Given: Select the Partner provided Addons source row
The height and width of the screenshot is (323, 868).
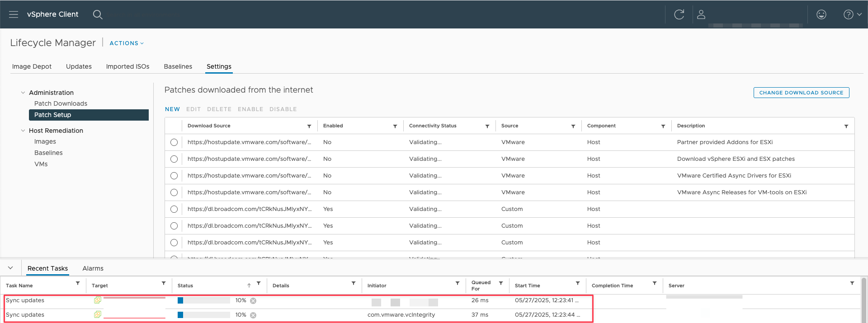Looking at the screenshot, I should click(174, 142).
